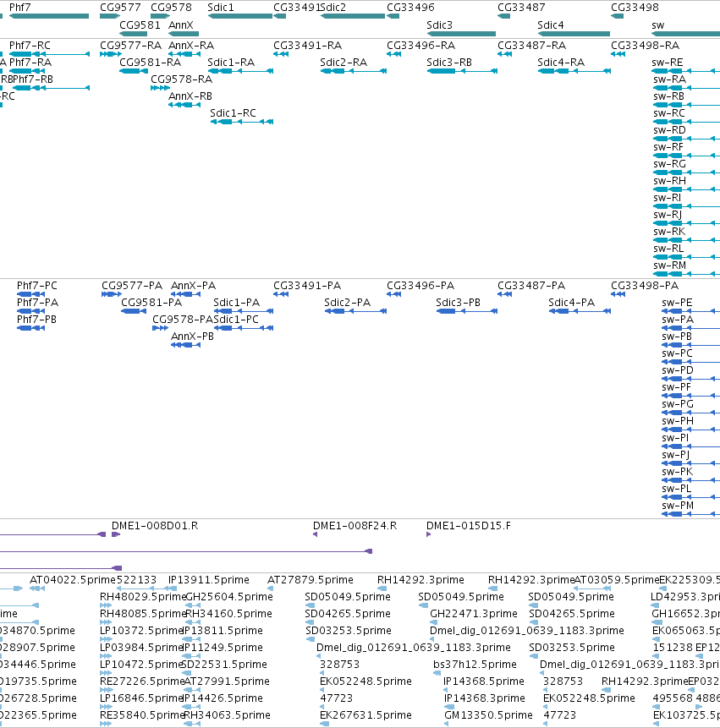Click EST AT04022.5prime

[37, 588]
